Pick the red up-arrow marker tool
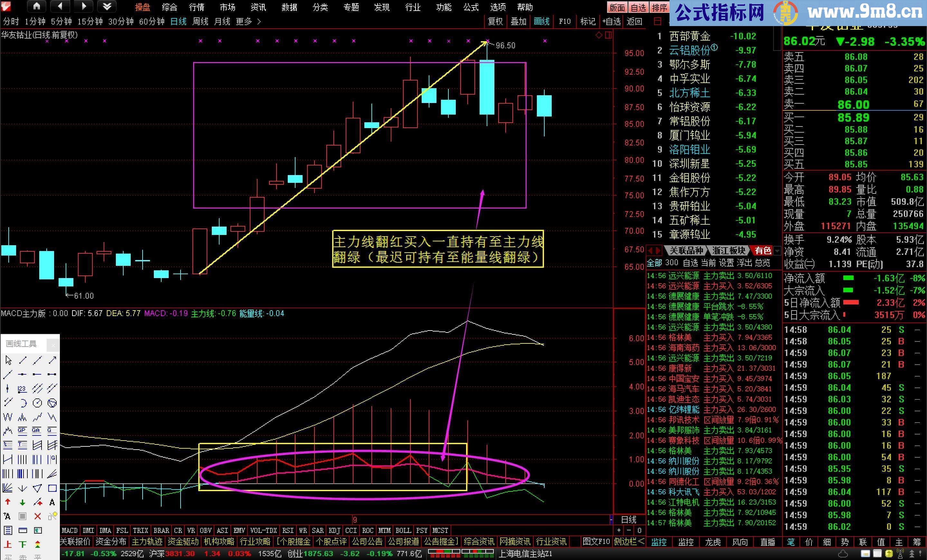This screenshot has height=560, width=927. (7, 502)
